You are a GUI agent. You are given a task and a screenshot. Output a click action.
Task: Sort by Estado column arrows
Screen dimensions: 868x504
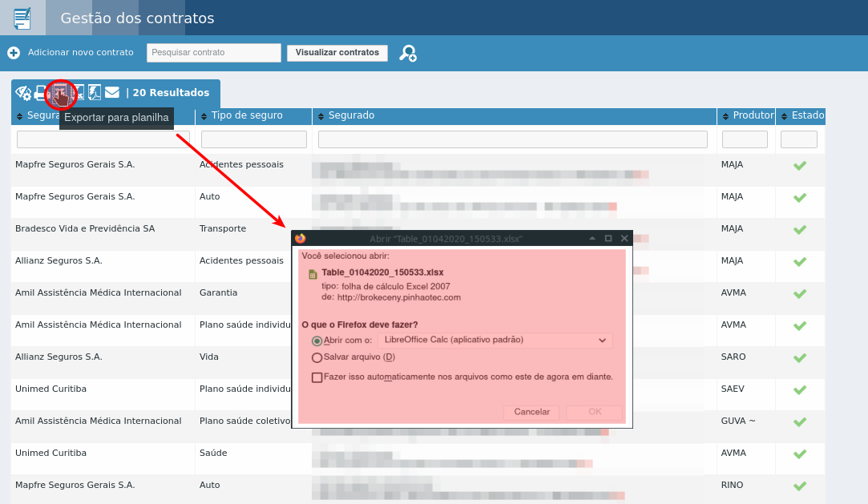(785, 116)
